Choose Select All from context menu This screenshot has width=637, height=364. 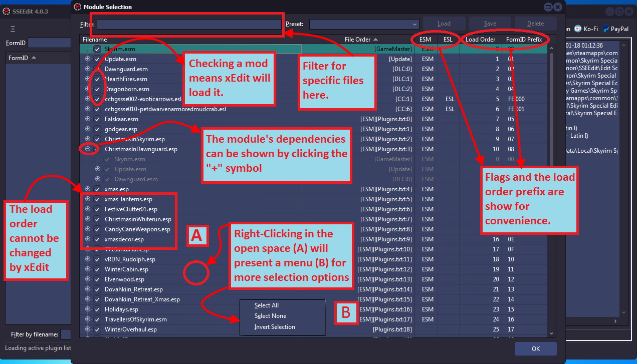point(266,305)
